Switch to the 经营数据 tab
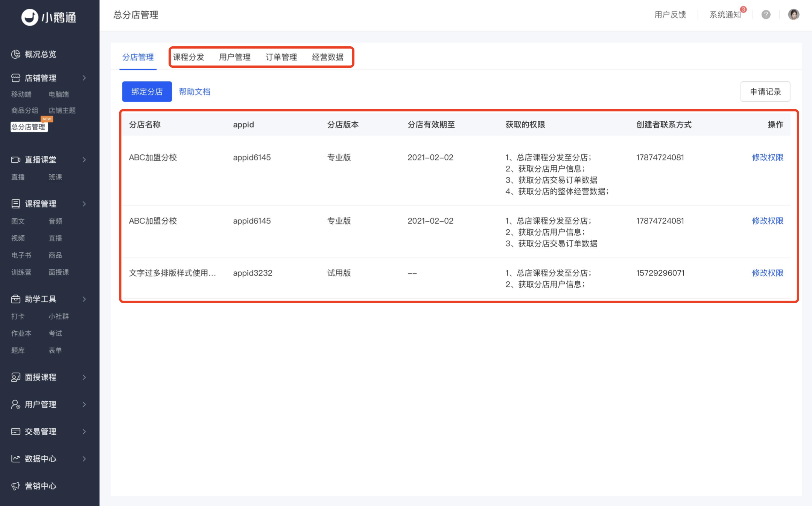Screen dimensions: 812x506 [x=328, y=57]
